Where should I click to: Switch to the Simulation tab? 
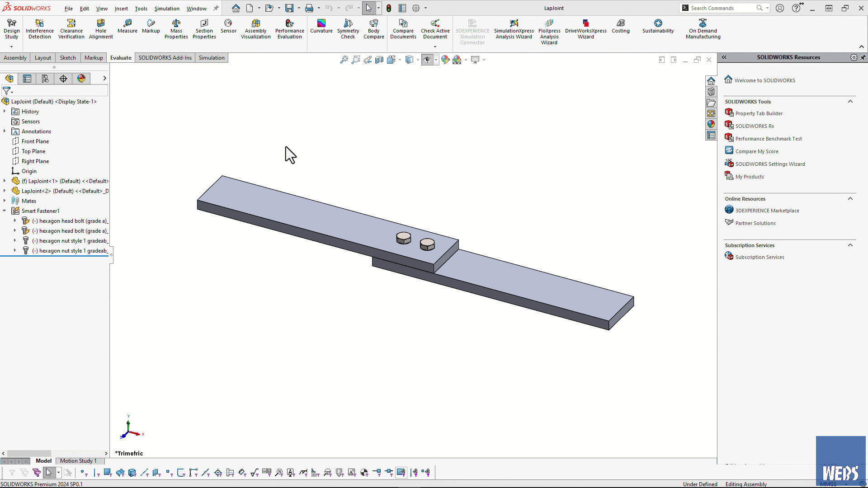coord(212,57)
